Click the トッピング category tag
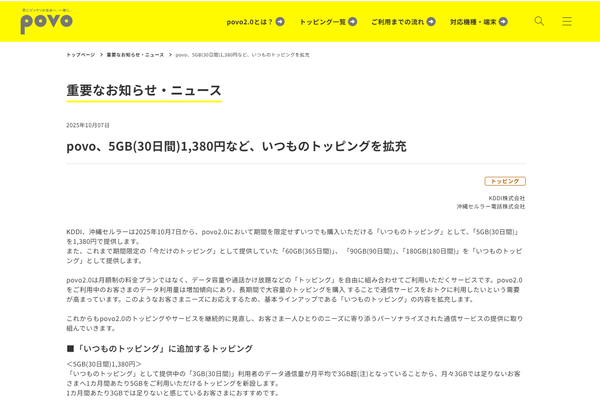Image resolution: width=600 pixels, height=400 pixels. 505,181
